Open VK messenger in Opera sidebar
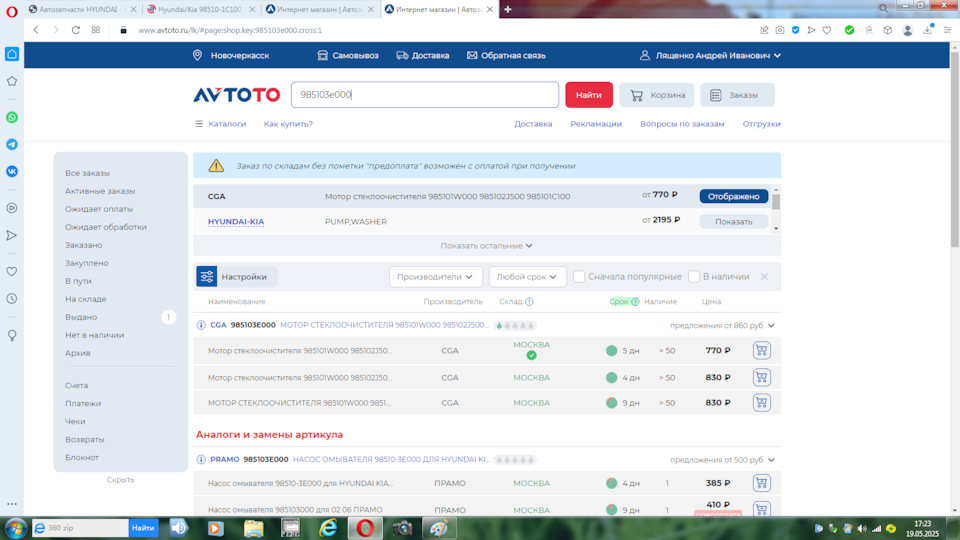 [x=12, y=171]
